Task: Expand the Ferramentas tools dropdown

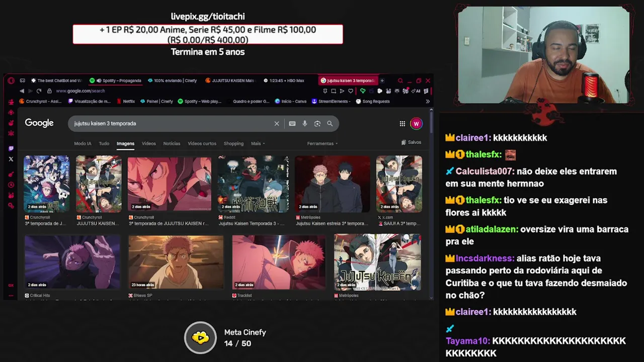Action: (x=322, y=144)
